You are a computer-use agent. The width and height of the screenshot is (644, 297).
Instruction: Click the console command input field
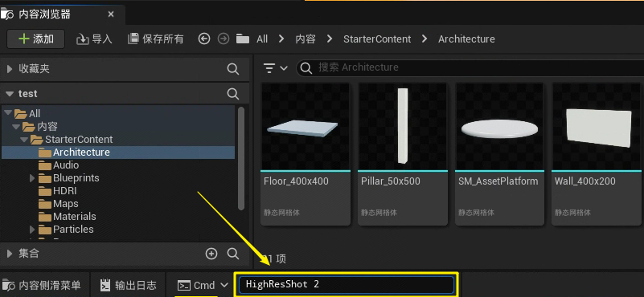click(x=347, y=284)
